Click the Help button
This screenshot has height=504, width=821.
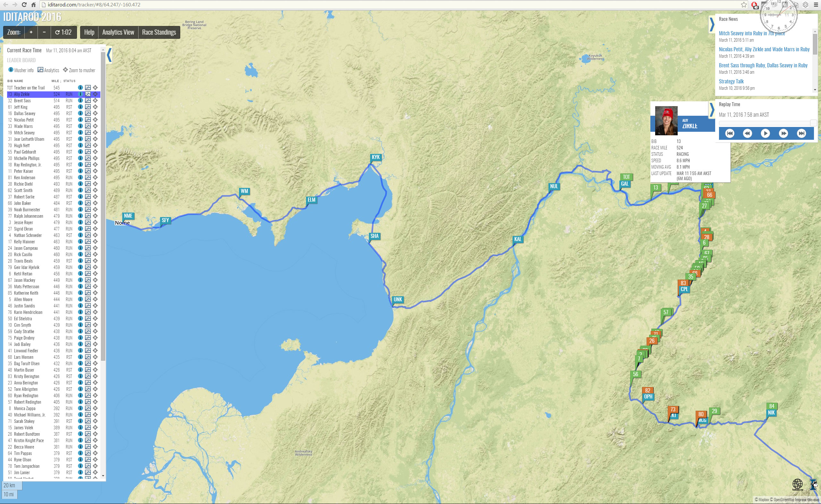pyautogui.click(x=89, y=32)
